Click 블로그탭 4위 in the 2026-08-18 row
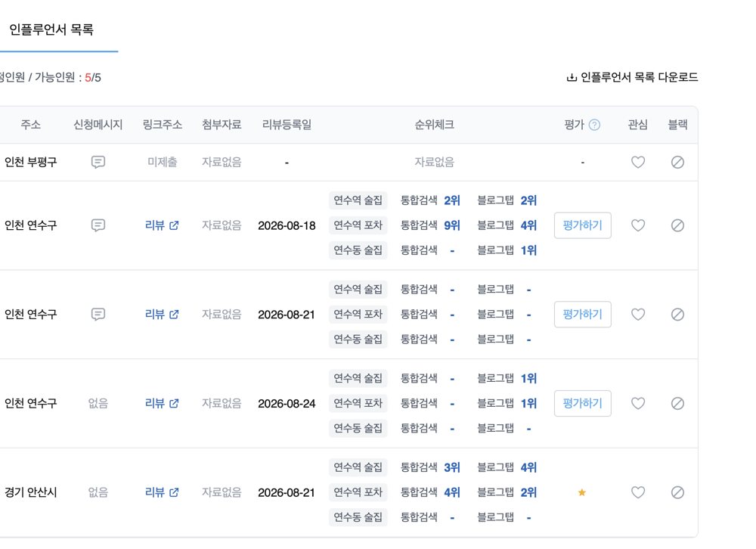 point(507,225)
